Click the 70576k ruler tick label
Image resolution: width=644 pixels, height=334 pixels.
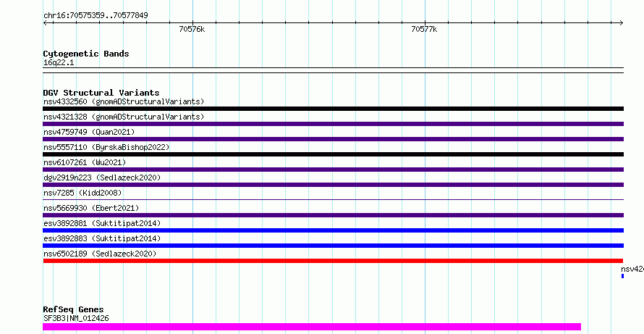[192, 29]
